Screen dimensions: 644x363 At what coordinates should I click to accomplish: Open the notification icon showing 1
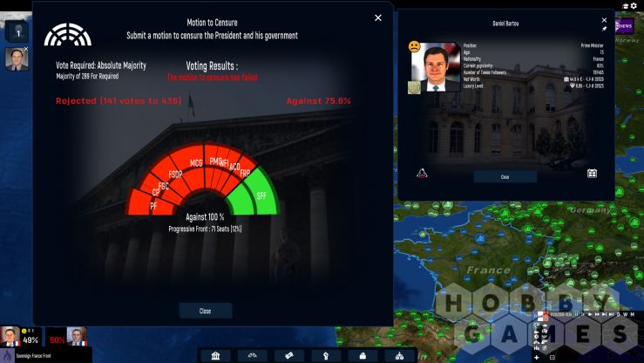tap(17, 31)
